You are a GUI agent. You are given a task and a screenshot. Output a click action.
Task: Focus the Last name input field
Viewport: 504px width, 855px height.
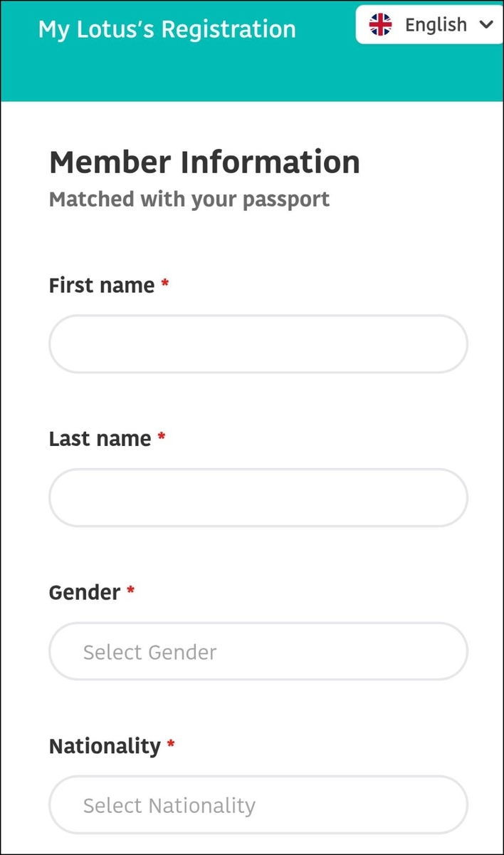(258, 497)
